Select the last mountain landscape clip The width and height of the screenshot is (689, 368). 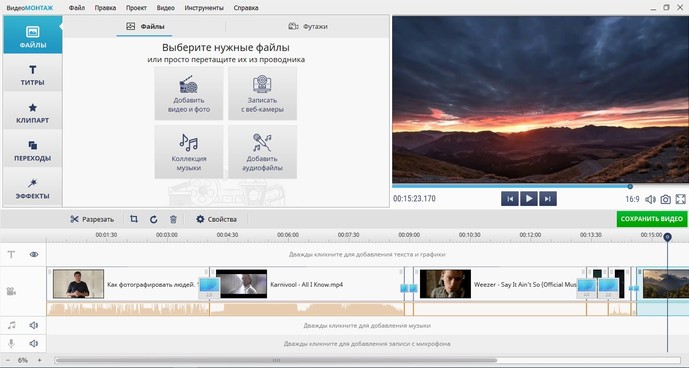click(x=663, y=284)
